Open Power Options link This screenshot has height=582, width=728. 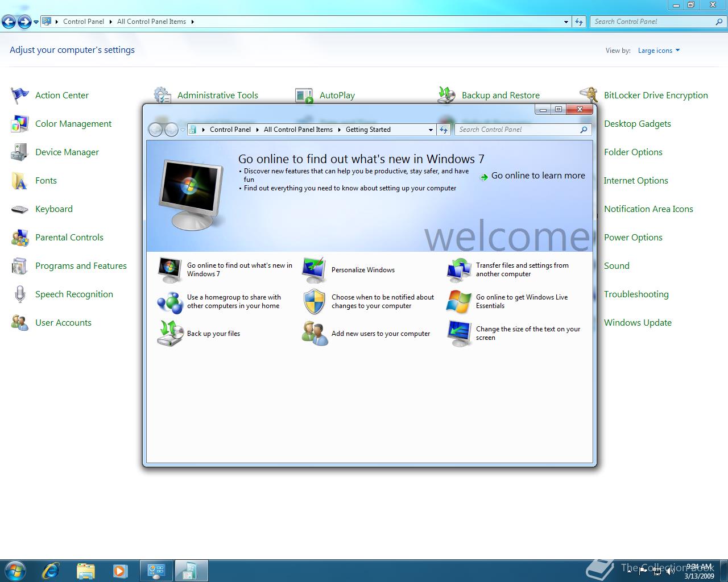[633, 238]
